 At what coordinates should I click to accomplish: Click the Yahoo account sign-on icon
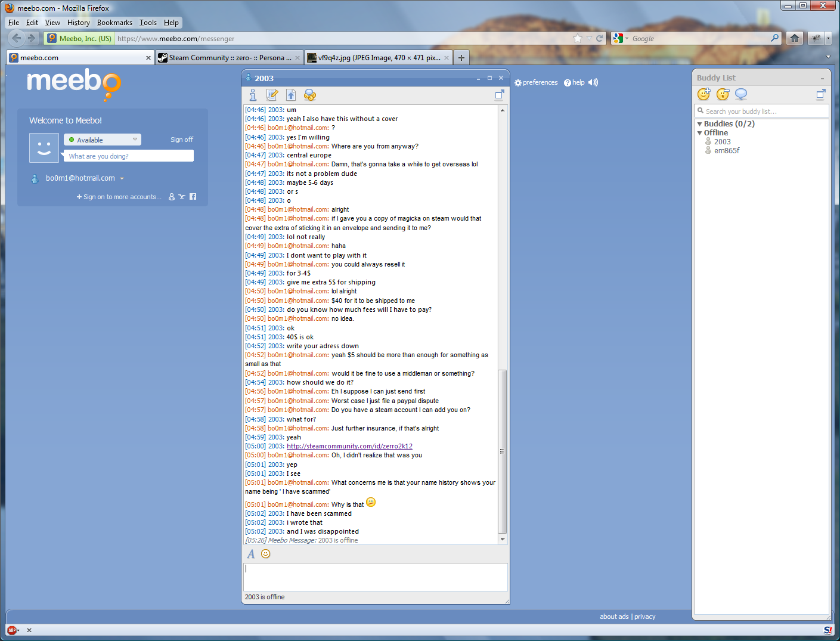pyautogui.click(x=182, y=197)
